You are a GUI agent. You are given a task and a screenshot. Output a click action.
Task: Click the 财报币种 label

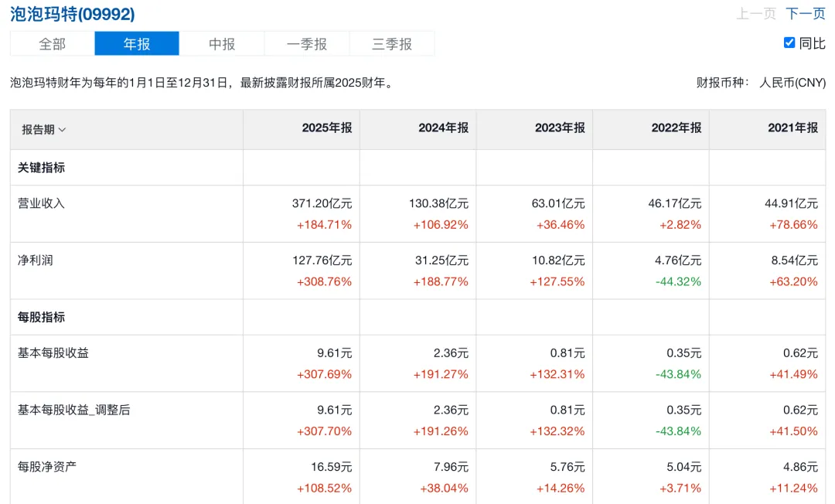coord(723,83)
